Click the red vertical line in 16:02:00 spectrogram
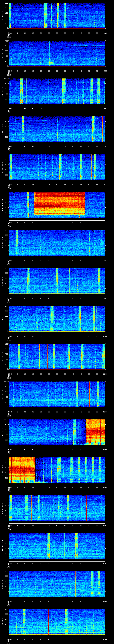 [49, 53]
